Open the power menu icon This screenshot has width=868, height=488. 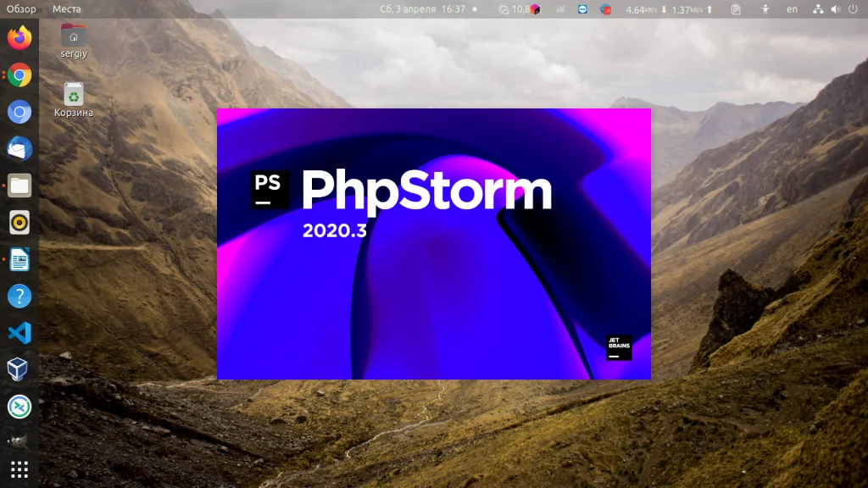point(853,9)
